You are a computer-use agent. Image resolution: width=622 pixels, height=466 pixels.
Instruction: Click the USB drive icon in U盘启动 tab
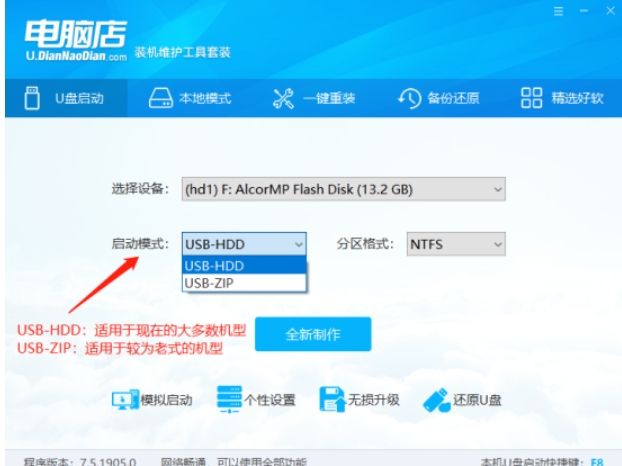[x=32, y=98]
